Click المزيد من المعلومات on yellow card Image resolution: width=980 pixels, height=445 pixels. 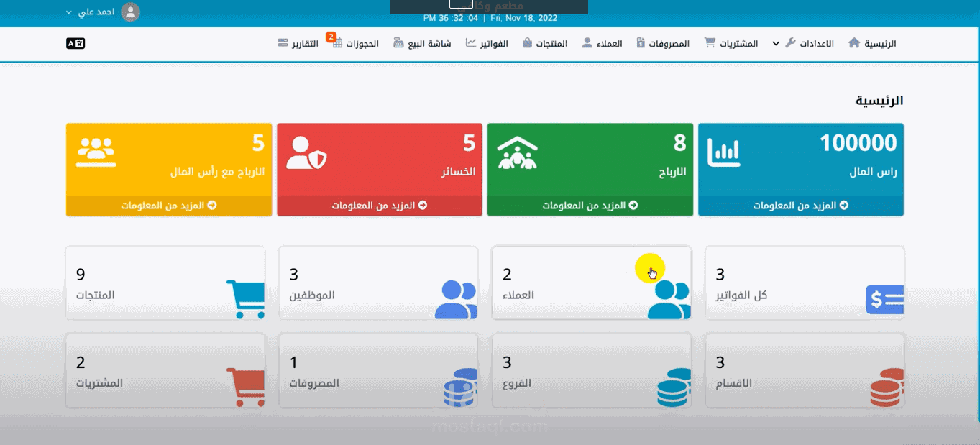(x=169, y=206)
